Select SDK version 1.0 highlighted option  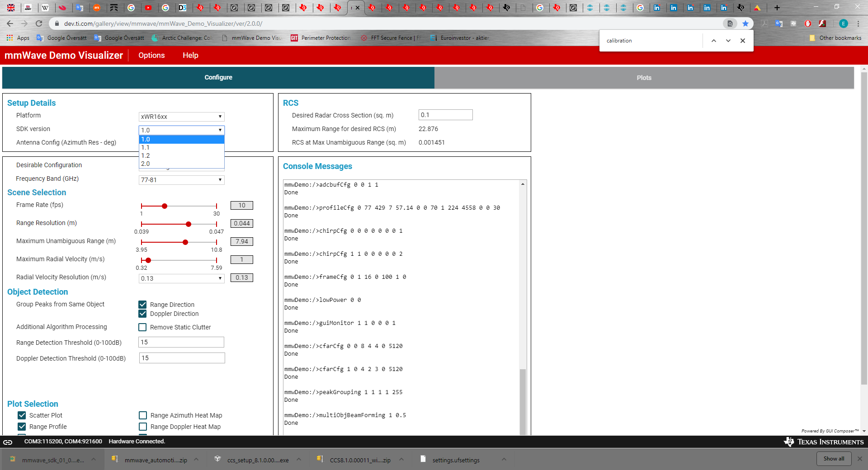point(181,139)
